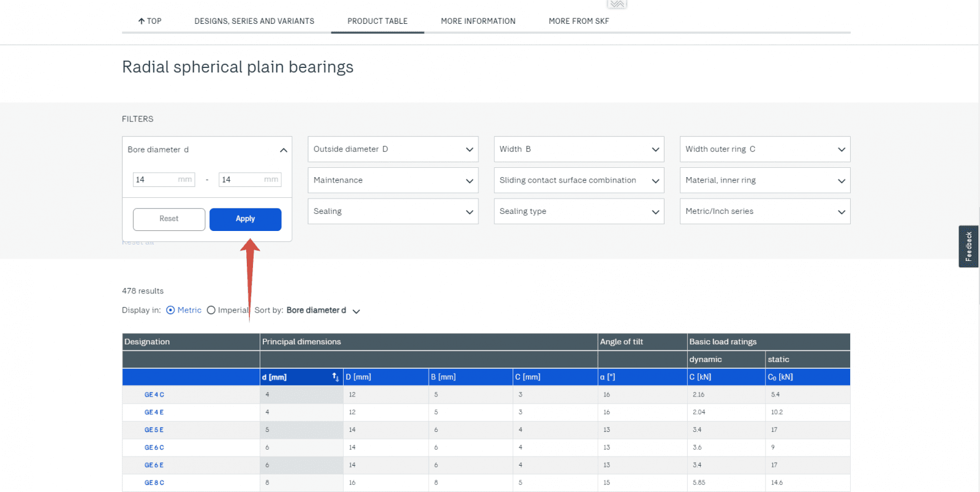This screenshot has width=980, height=492.
Task: Click the collapse chevron icon at page top
Action: pos(617,4)
